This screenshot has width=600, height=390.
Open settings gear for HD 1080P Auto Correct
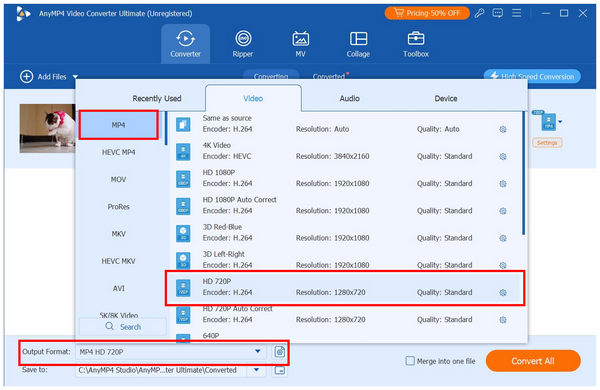click(503, 211)
